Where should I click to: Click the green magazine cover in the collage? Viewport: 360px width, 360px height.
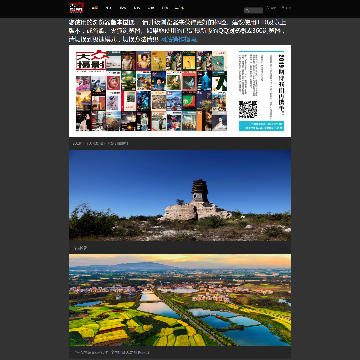click(189, 101)
